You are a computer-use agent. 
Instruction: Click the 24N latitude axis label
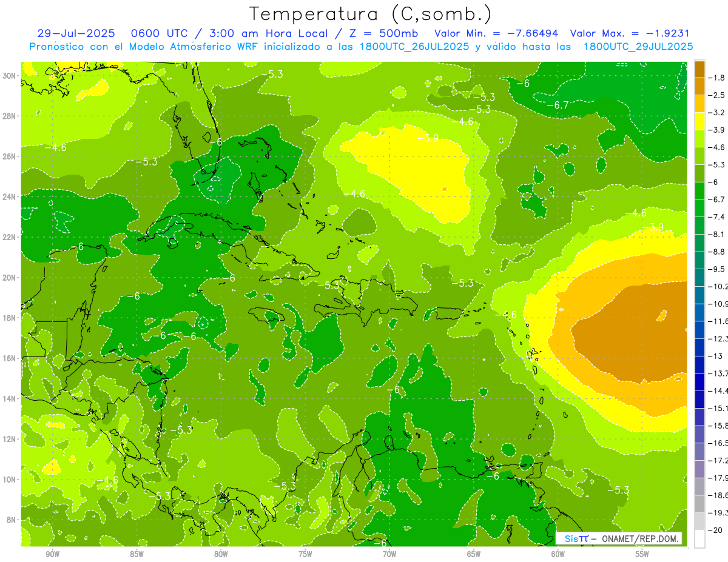10,196
